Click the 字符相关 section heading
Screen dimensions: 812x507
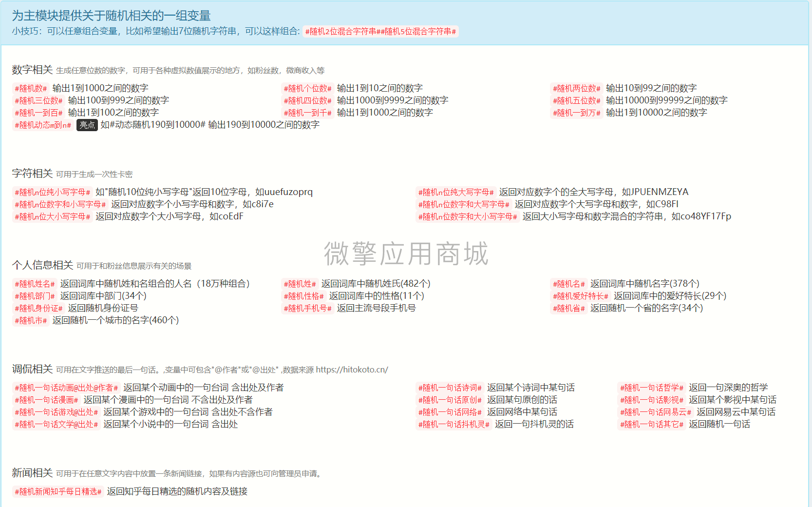[x=32, y=174]
